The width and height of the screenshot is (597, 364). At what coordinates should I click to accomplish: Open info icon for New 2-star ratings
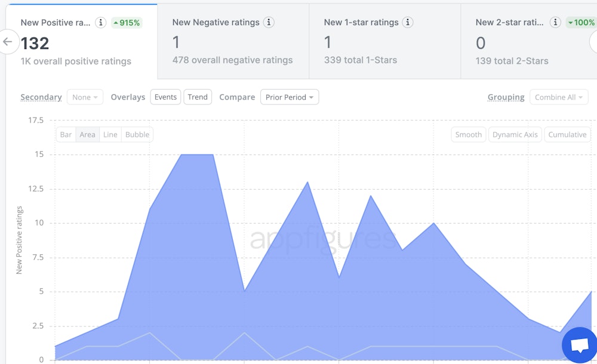pyautogui.click(x=555, y=22)
